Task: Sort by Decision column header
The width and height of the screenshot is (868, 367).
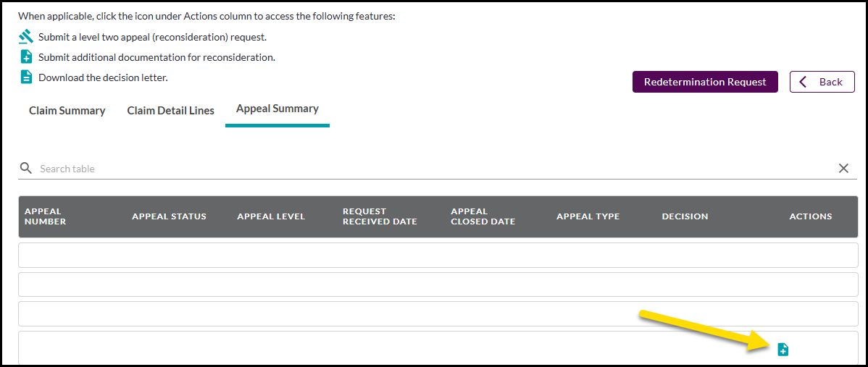Action: 685,216
